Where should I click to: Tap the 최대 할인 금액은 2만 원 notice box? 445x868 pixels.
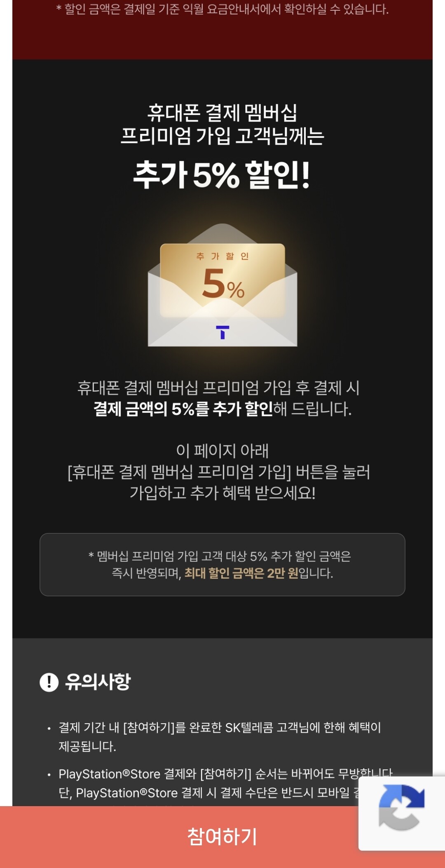pyautogui.click(x=222, y=565)
